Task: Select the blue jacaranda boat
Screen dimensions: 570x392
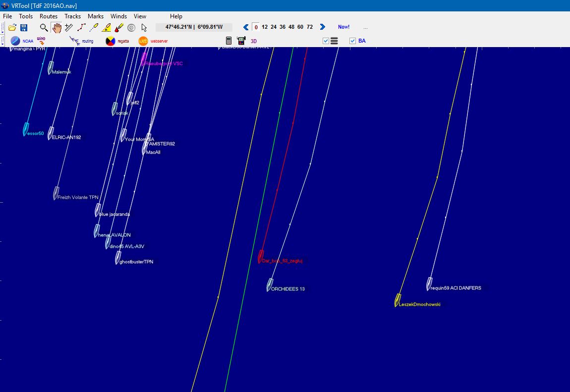Action: 98,210
